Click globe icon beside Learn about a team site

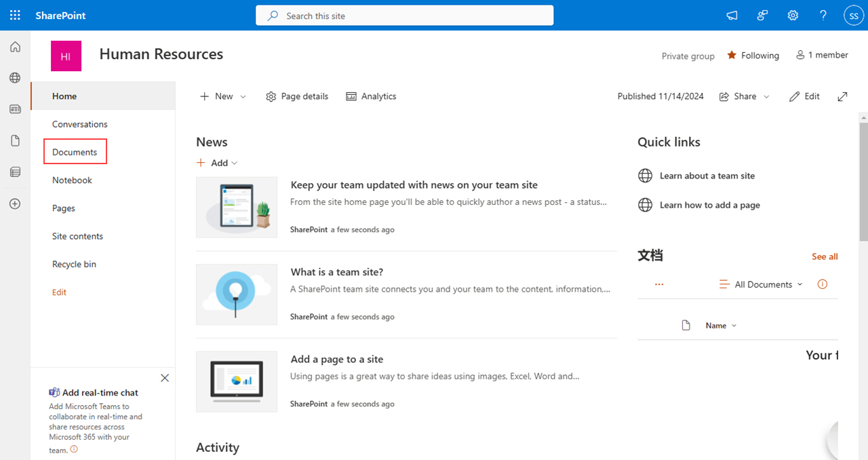(x=646, y=176)
